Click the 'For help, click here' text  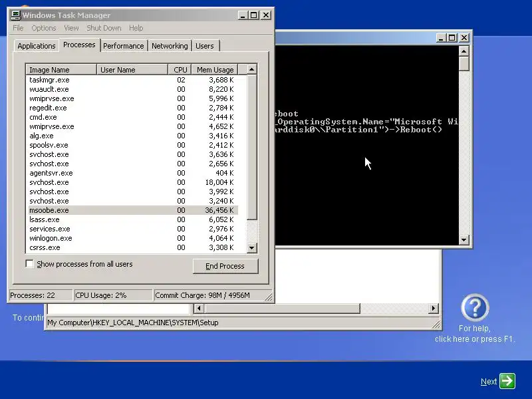tap(475, 334)
